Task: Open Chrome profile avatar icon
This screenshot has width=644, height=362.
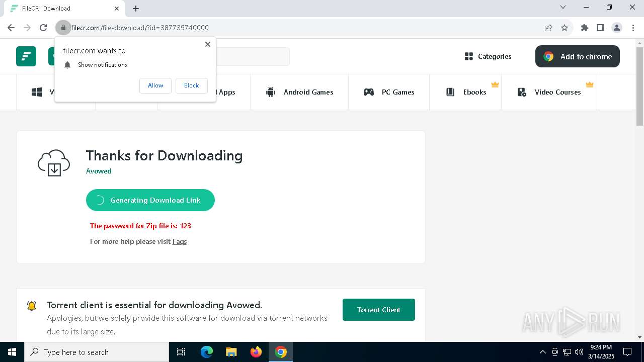Action: point(617,28)
